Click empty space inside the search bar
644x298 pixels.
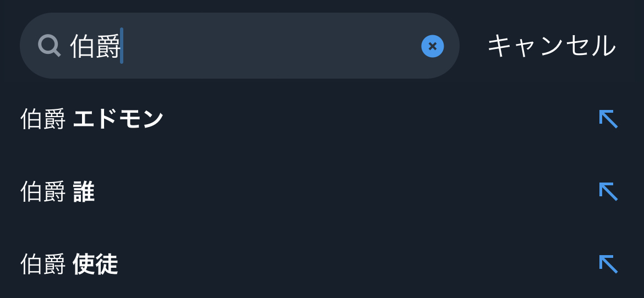[275, 46]
